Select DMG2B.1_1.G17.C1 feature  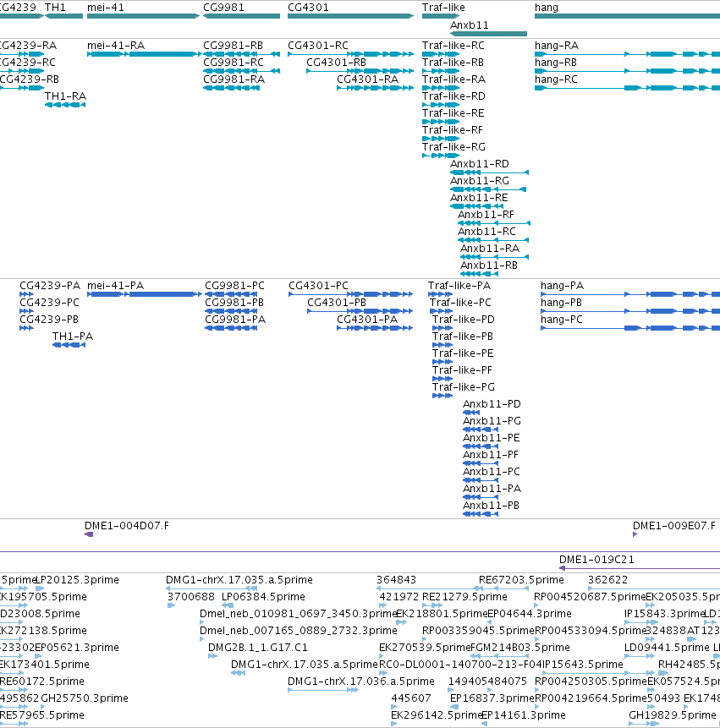tap(258, 648)
